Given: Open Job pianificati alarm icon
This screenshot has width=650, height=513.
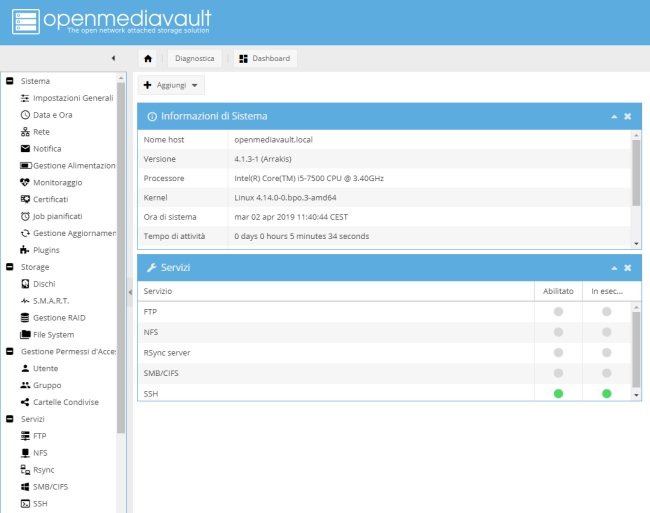Looking at the screenshot, I should [x=25, y=216].
